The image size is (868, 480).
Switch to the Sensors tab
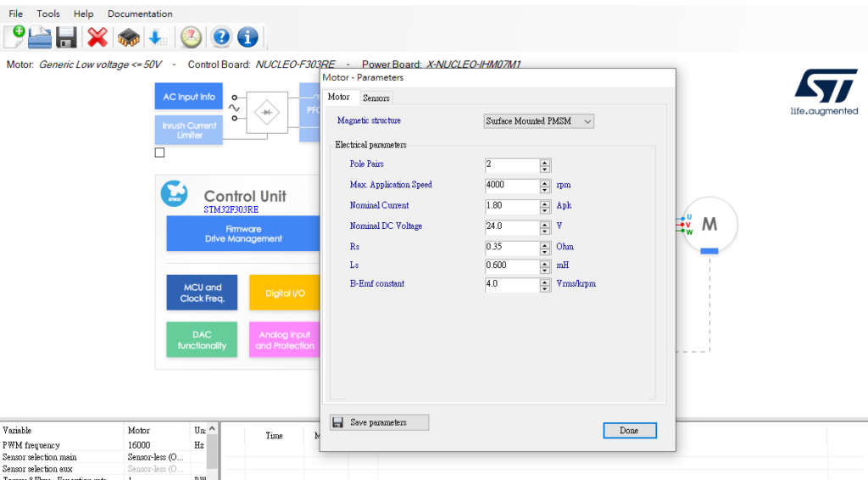coord(376,98)
